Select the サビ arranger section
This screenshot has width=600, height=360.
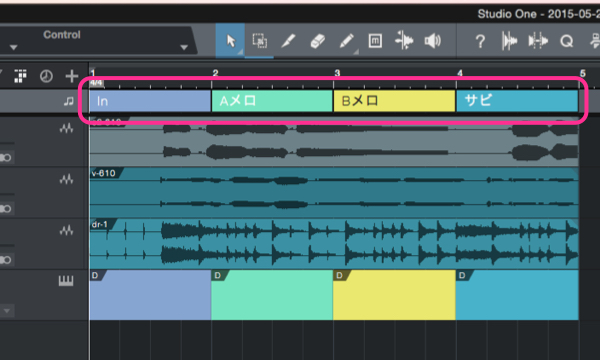(x=517, y=101)
